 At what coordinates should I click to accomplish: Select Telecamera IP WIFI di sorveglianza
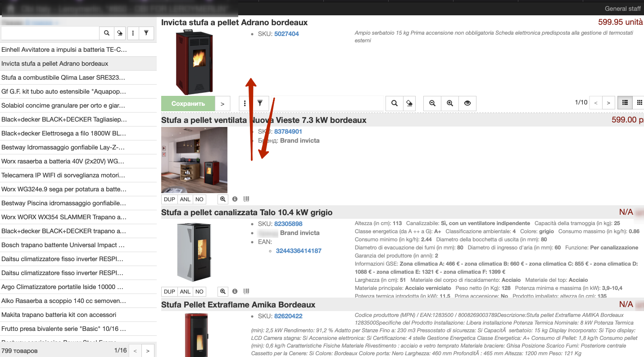78,175
